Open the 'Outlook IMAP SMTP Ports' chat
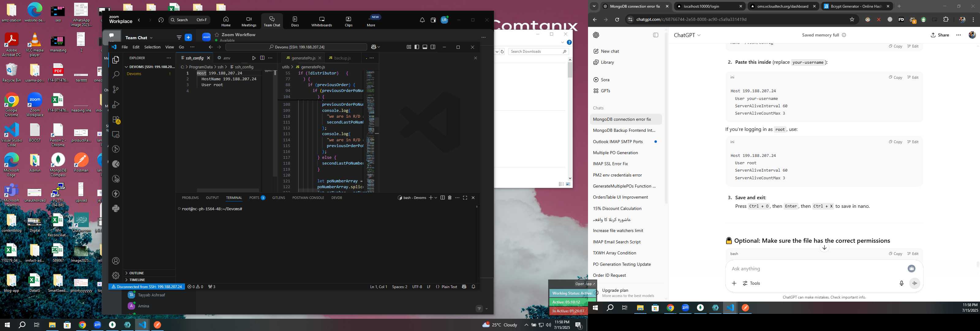980x331 pixels. pos(626,141)
